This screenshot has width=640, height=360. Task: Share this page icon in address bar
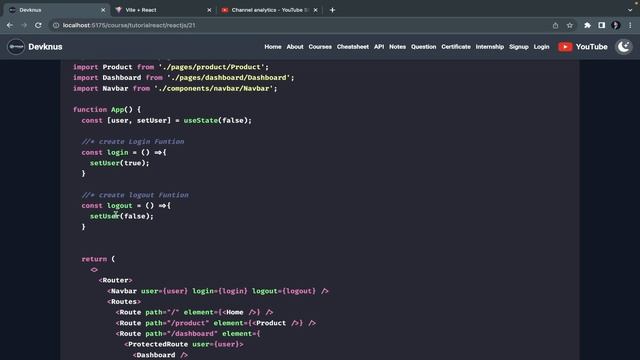556,25
